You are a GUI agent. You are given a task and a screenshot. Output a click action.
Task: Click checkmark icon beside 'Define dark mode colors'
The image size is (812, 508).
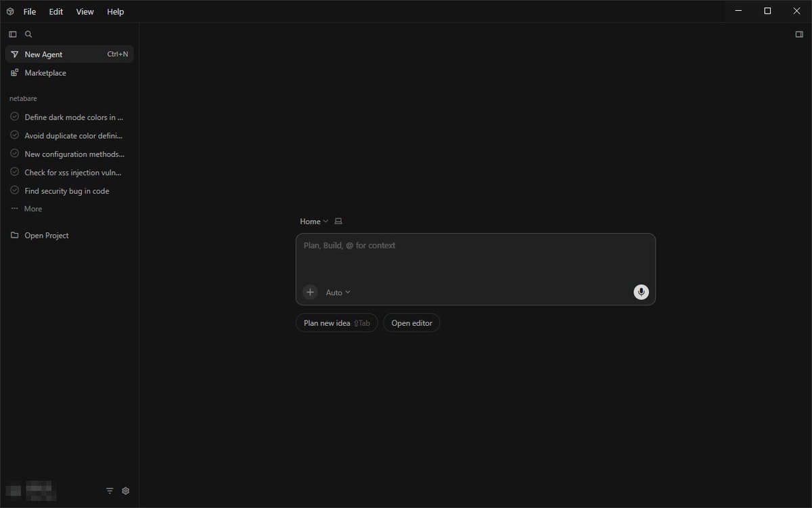pyautogui.click(x=14, y=117)
